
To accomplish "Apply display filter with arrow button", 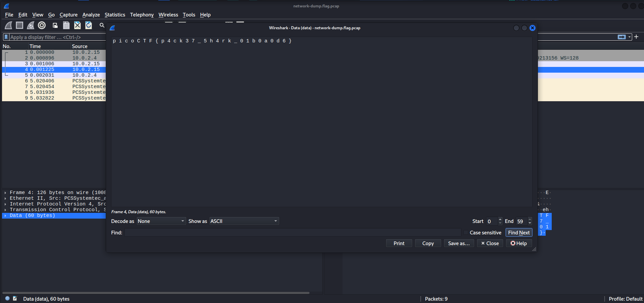I will click(x=622, y=37).
